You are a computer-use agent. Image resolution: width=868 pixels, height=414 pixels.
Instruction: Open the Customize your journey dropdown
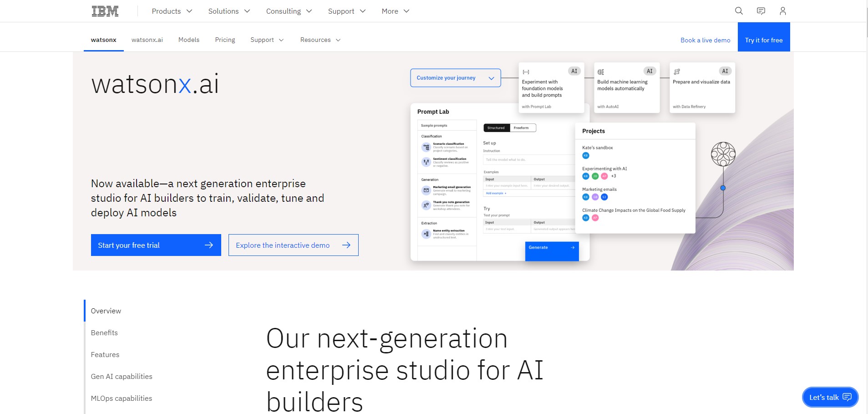point(456,78)
